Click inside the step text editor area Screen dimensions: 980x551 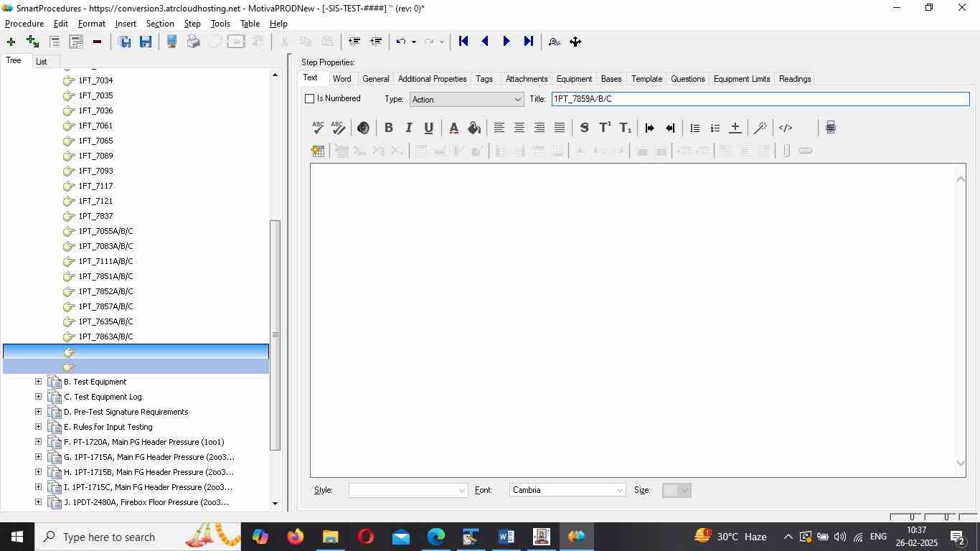[632, 319]
